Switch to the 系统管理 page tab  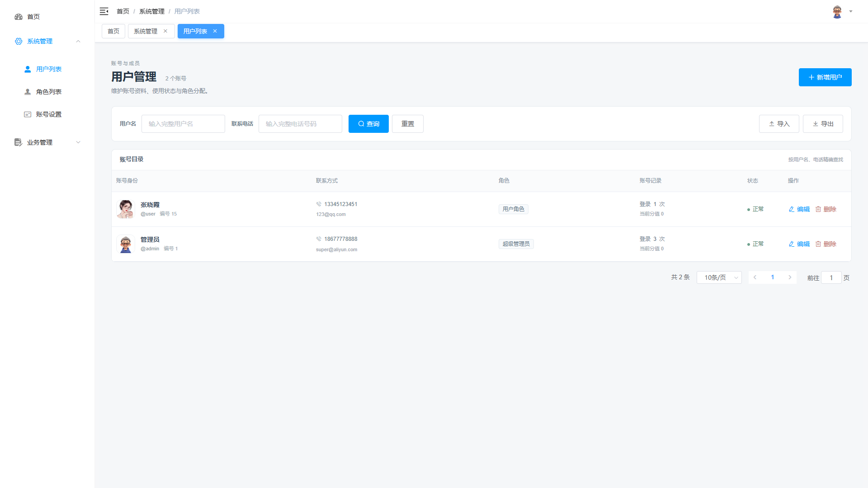tap(146, 31)
